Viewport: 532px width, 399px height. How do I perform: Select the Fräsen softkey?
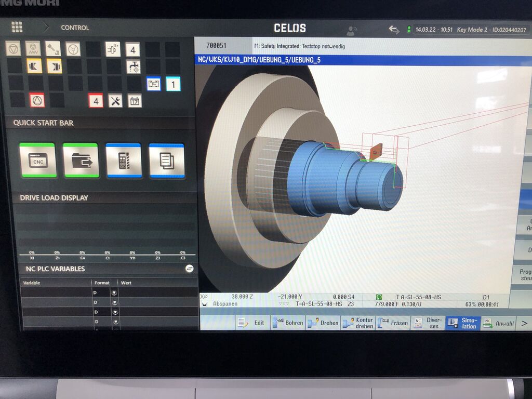(393, 323)
